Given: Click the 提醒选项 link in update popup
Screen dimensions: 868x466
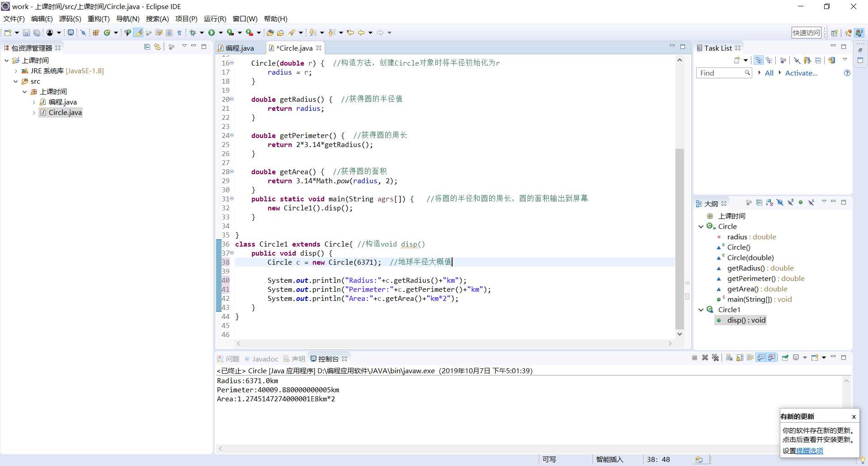Looking at the screenshot, I should coord(810,451).
